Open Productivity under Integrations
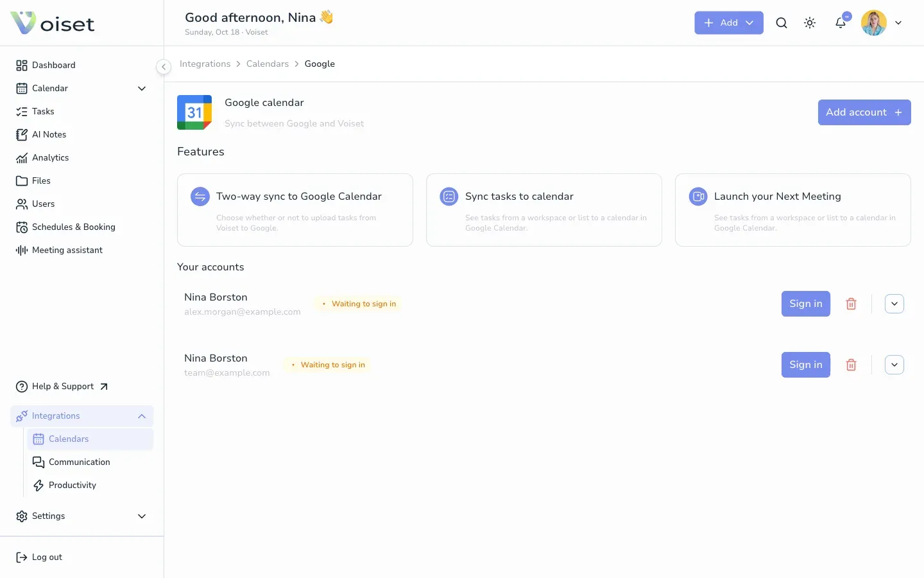The height and width of the screenshot is (578, 924). (73, 485)
